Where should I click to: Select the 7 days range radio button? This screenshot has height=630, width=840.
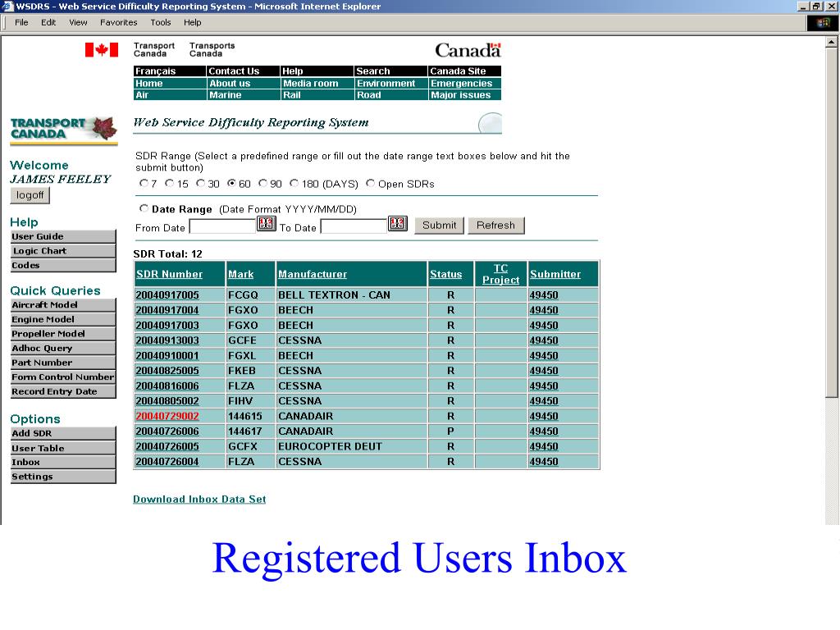point(144,184)
